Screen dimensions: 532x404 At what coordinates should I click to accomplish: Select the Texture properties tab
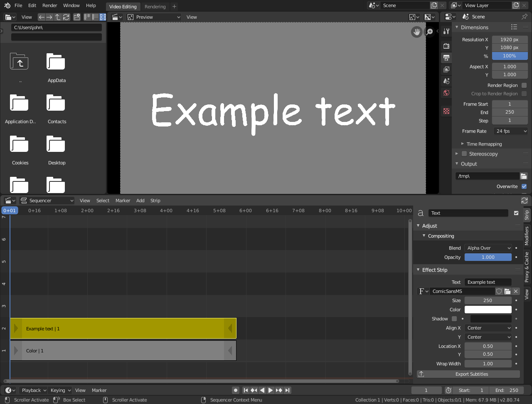[446, 111]
